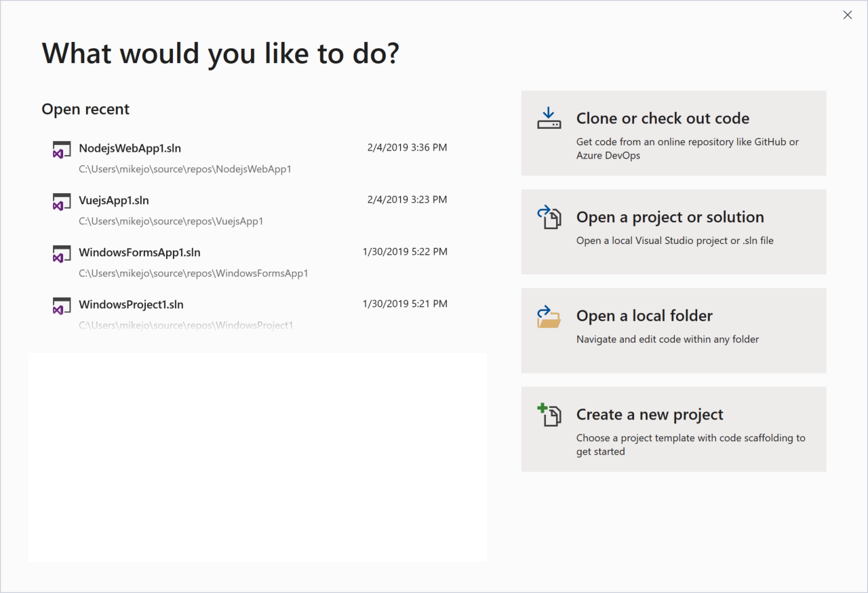Close the What would you like to do dialog
Viewport: 868px width, 593px height.
tap(847, 14)
